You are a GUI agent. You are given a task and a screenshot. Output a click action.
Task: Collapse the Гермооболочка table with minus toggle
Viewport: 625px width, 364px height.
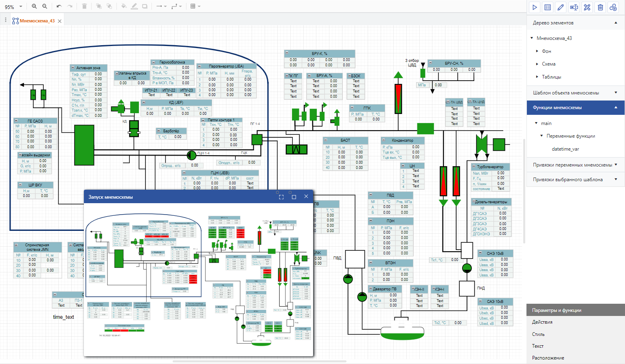click(153, 62)
